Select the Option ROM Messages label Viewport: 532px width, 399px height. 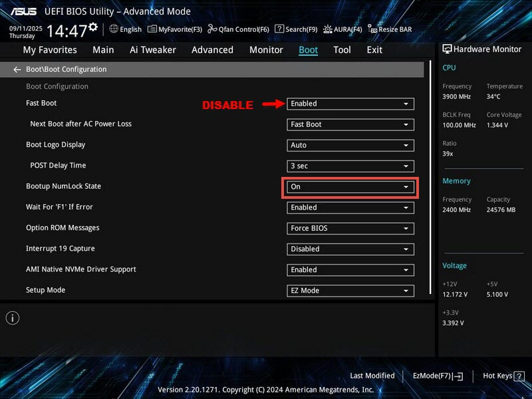pyautogui.click(x=63, y=227)
